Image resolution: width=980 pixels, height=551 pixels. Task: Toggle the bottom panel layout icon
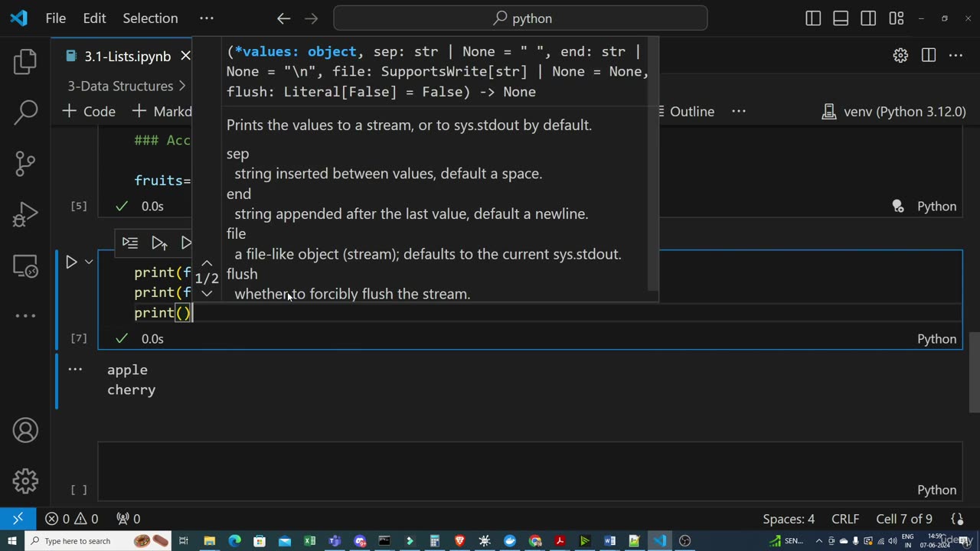tap(841, 18)
